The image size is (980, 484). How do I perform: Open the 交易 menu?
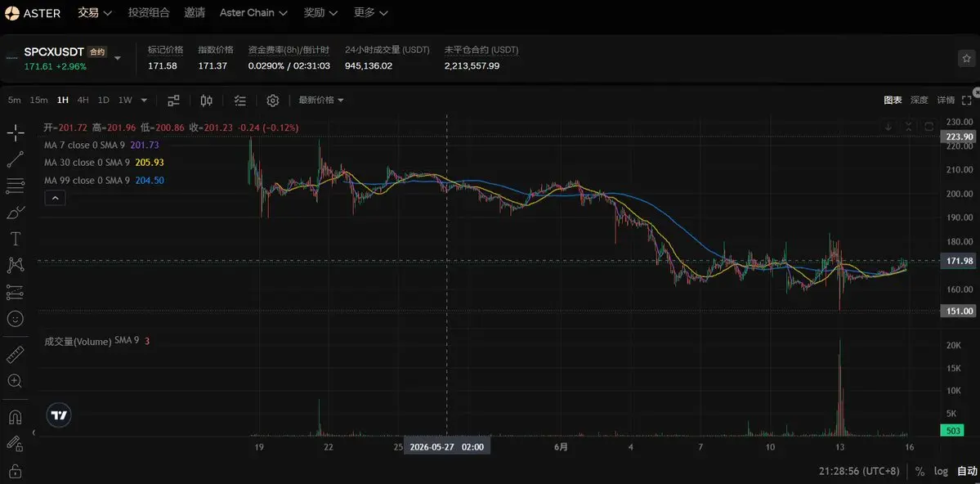tap(95, 12)
